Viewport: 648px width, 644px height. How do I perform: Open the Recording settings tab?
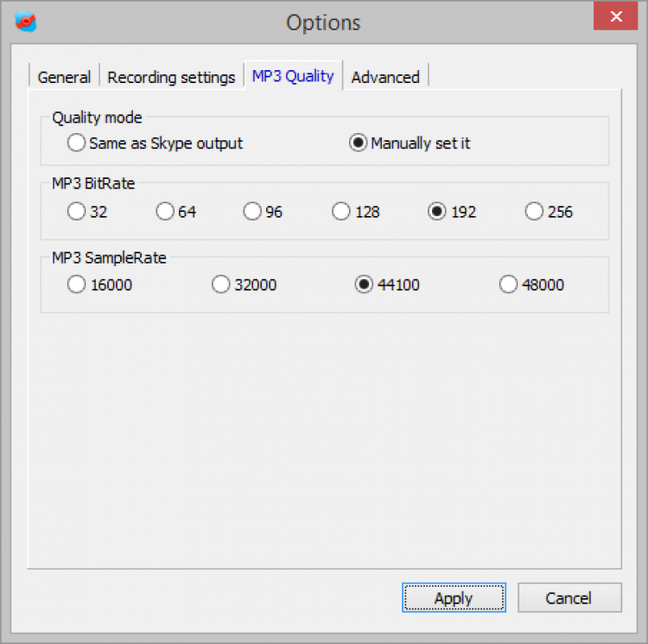[171, 77]
